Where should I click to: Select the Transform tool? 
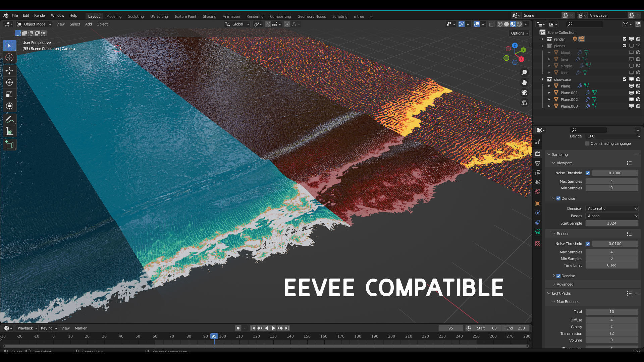tap(9, 106)
